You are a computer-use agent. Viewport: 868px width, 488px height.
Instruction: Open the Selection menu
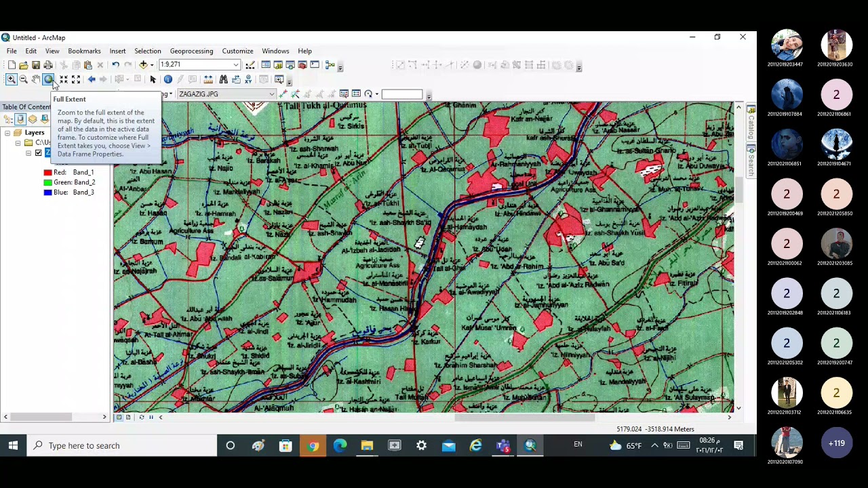[147, 51]
